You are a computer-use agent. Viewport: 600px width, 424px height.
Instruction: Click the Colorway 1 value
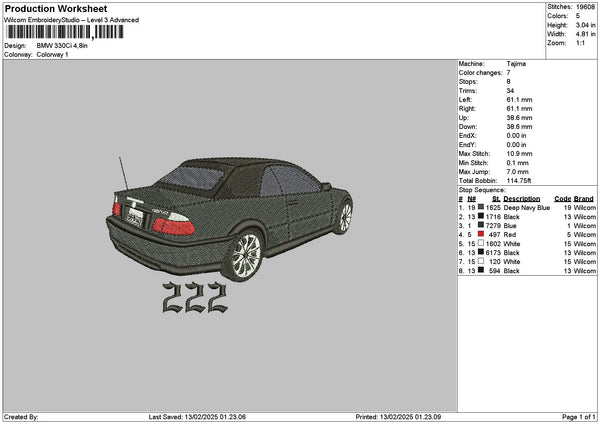52,54
